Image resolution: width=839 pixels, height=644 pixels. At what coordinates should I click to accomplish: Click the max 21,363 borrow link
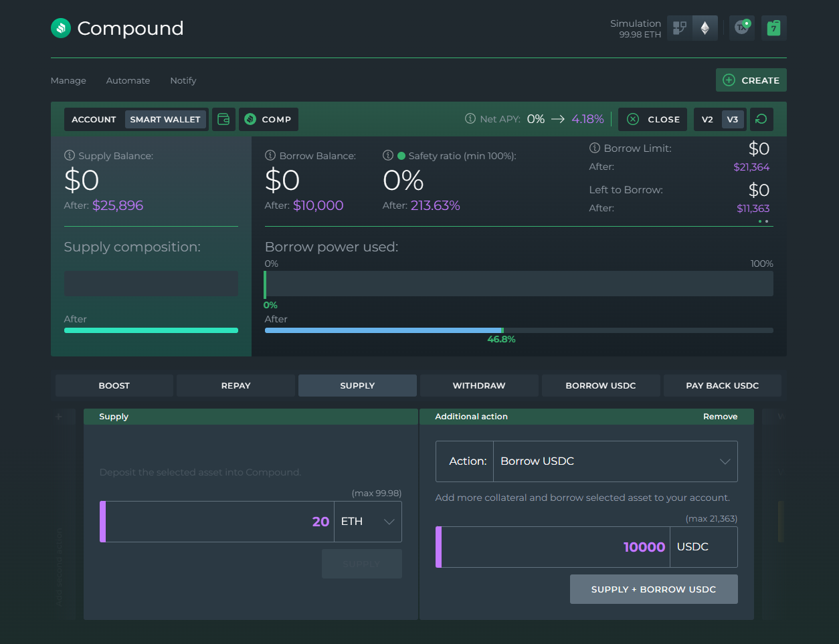tap(712, 518)
